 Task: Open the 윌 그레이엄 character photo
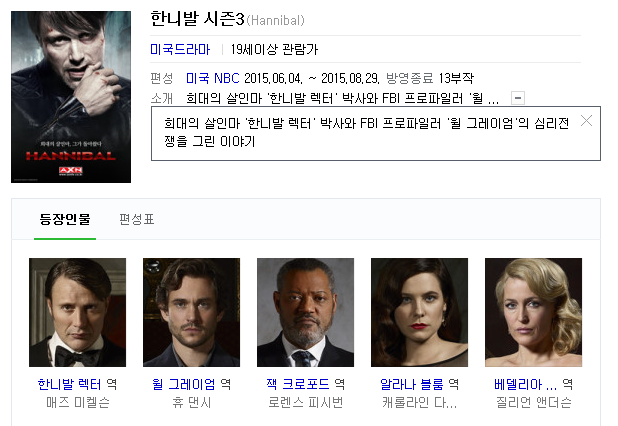coord(192,313)
